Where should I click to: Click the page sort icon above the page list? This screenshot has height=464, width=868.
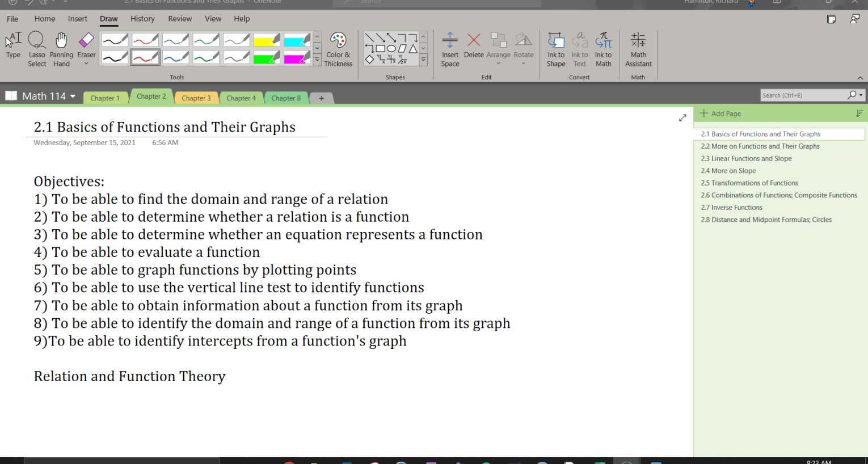859,113
